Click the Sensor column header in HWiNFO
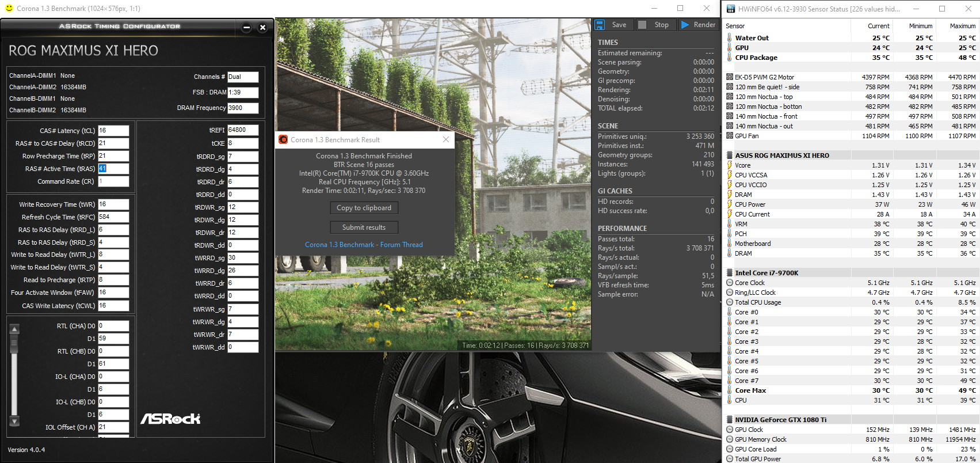Screen dimensions: 980x463 coord(735,26)
